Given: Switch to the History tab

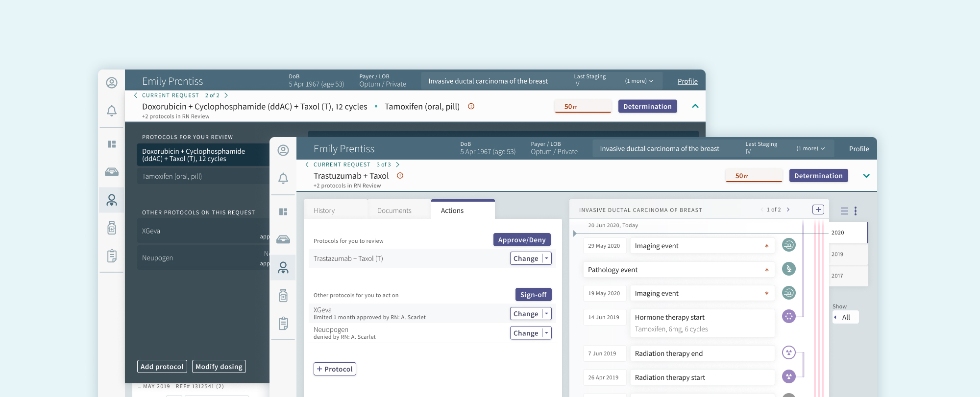Looking at the screenshot, I should pyautogui.click(x=324, y=210).
